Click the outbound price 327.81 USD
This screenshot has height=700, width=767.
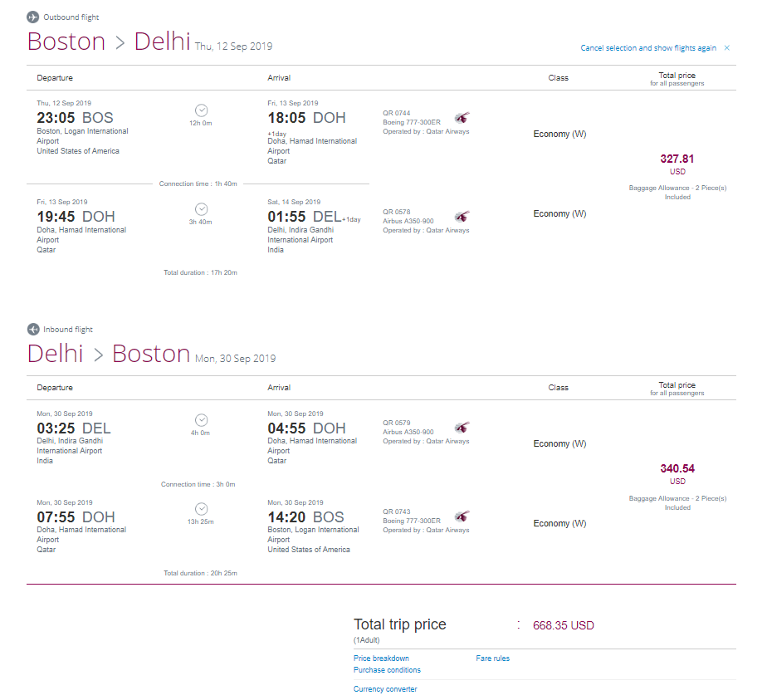click(677, 164)
